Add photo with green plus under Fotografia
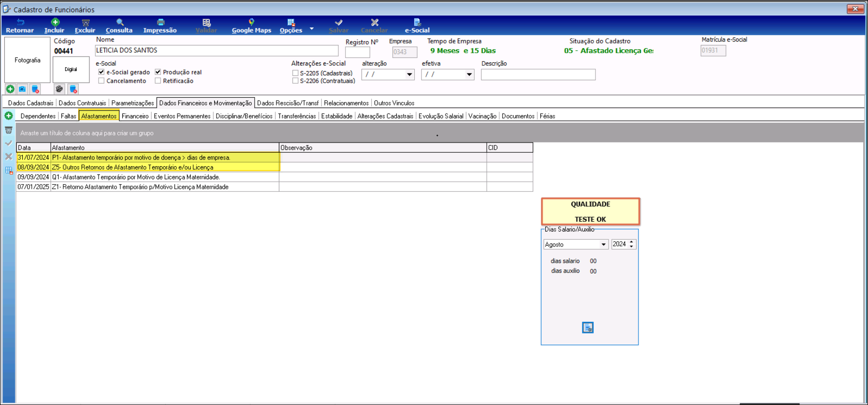 tap(10, 89)
